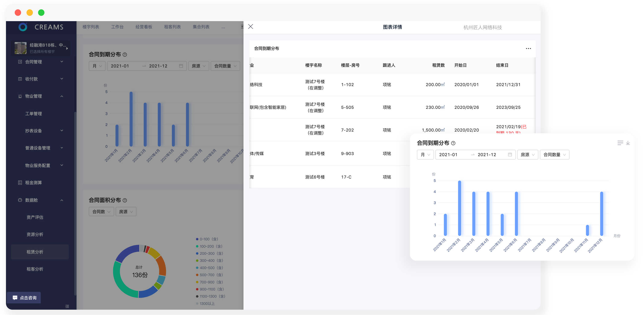Expand the 普通设备管理 submenu chevron

[62, 148]
